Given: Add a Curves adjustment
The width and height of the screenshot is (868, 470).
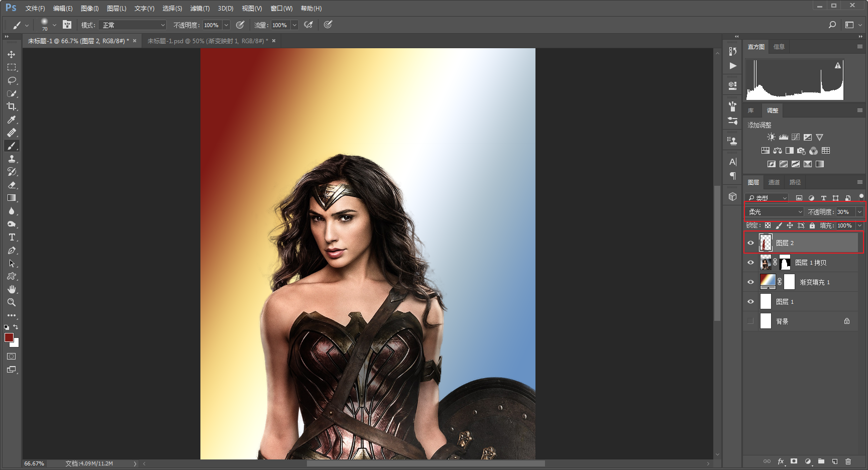Looking at the screenshot, I should [x=796, y=137].
